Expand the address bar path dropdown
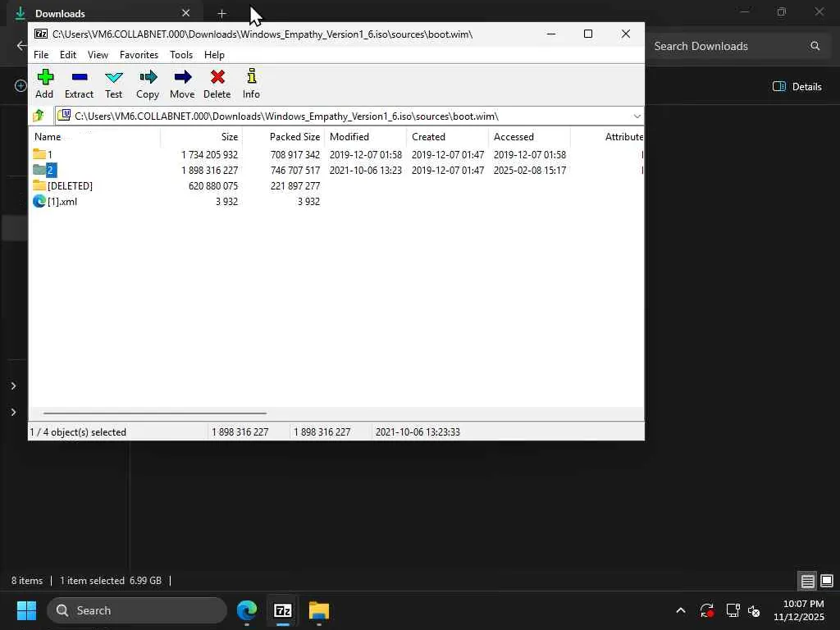840x630 pixels. click(637, 116)
